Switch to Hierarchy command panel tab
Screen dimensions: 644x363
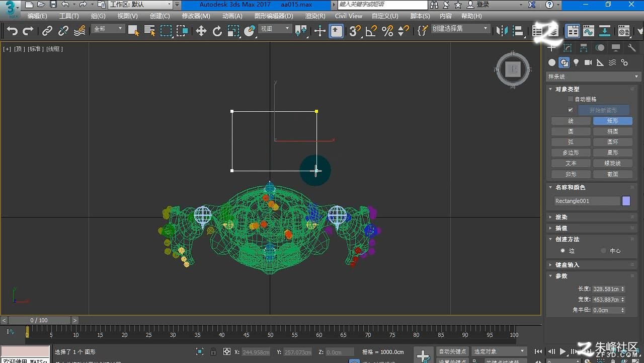pos(584,48)
